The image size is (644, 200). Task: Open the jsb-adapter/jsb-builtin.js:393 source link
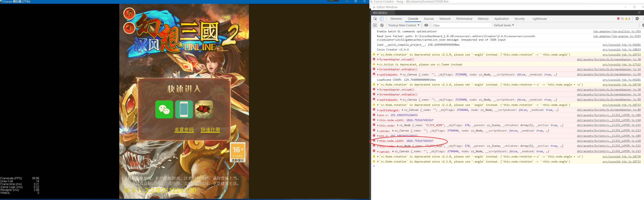point(617,32)
